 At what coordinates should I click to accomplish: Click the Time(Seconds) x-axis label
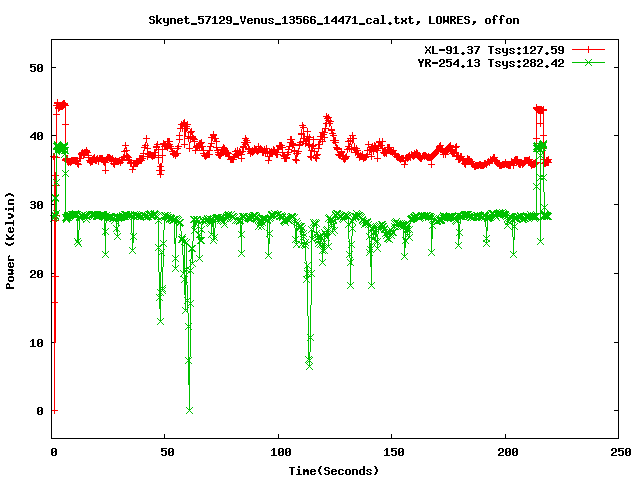click(x=334, y=471)
